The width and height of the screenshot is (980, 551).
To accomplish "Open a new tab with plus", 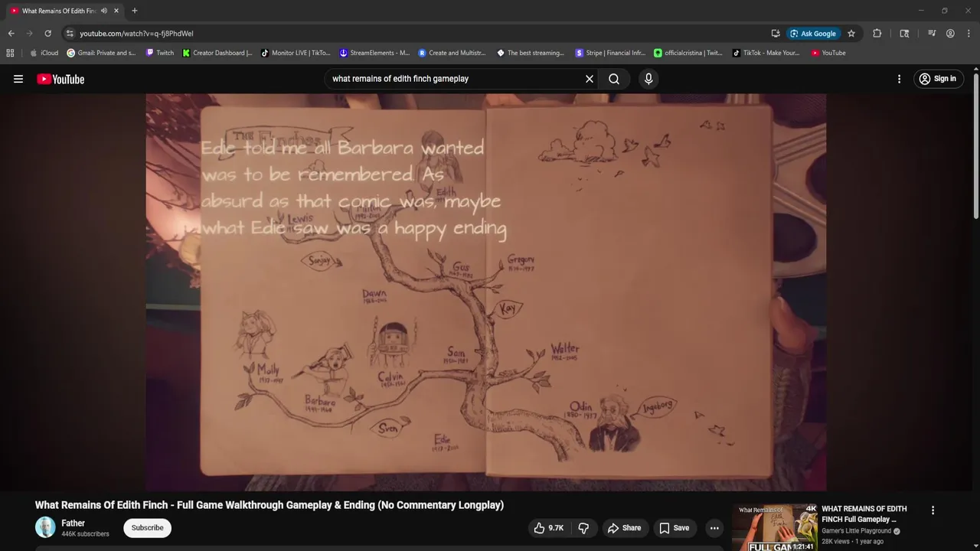I will pyautogui.click(x=135, y=11).
